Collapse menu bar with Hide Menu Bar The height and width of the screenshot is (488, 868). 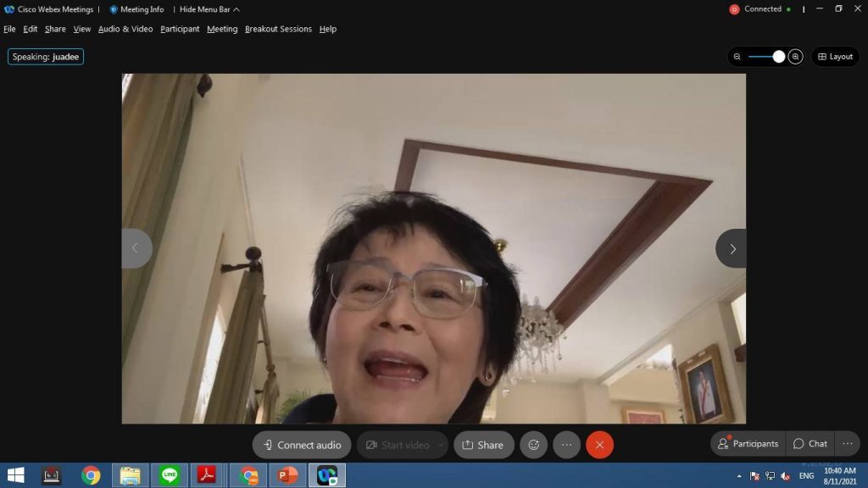point(209,9)
